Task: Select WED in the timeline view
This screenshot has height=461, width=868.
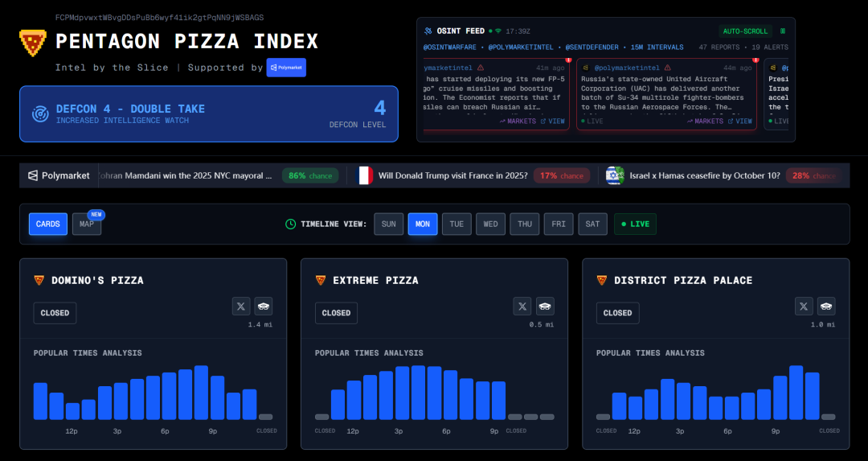Action: (x=490, y=224)
